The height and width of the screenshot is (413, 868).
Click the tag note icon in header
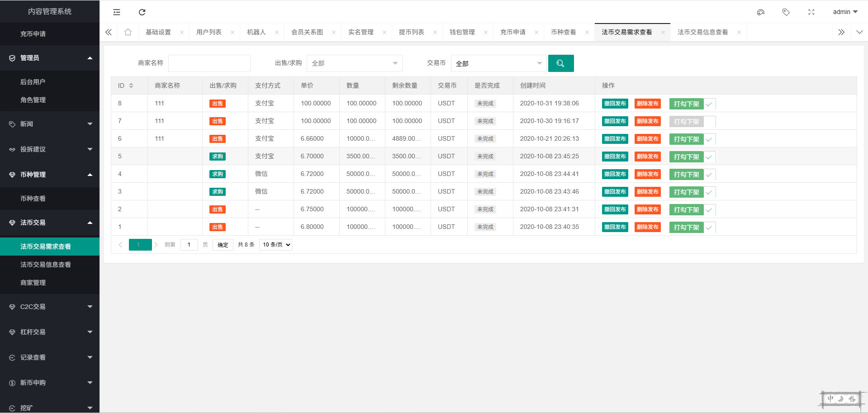point(786,12)
